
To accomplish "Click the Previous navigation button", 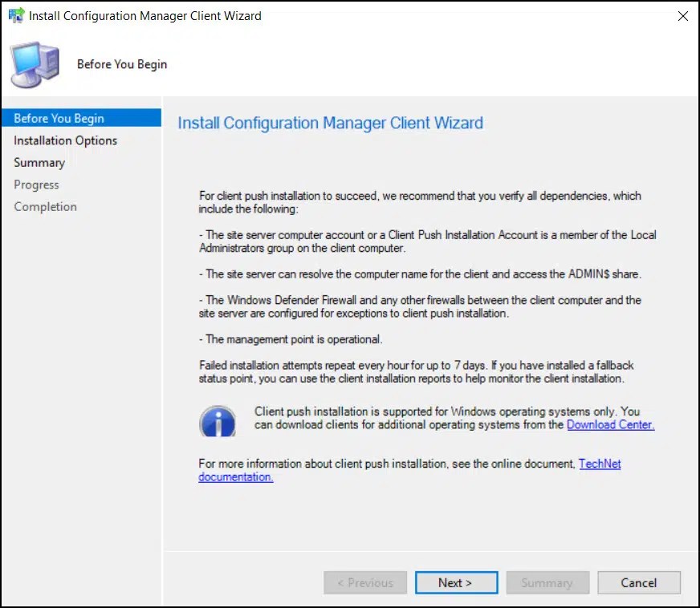I will 365,582.
